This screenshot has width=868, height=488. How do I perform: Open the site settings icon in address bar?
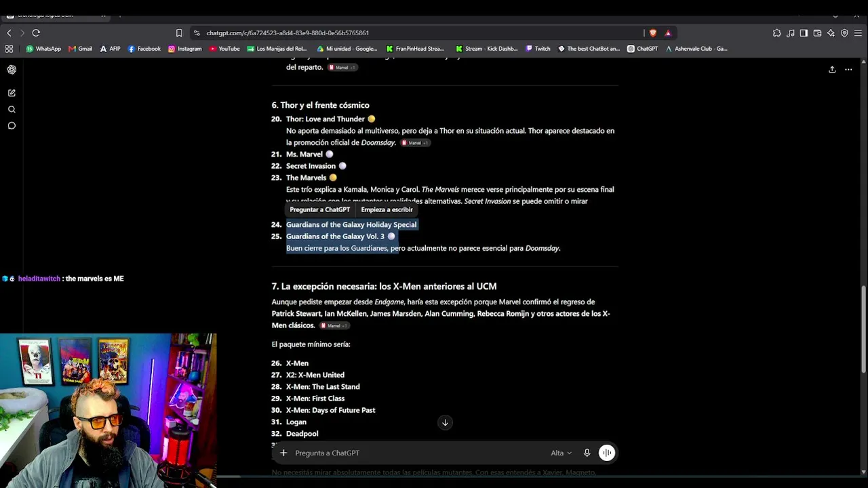point(197,33)
